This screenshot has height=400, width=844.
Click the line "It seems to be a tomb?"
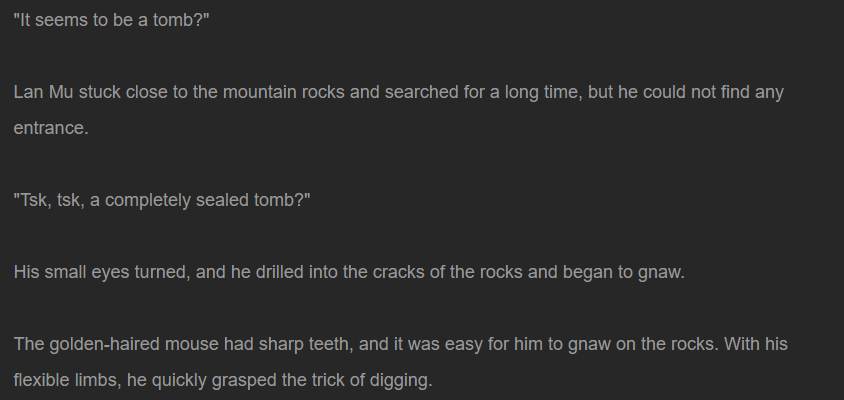(x=111, y=20)
